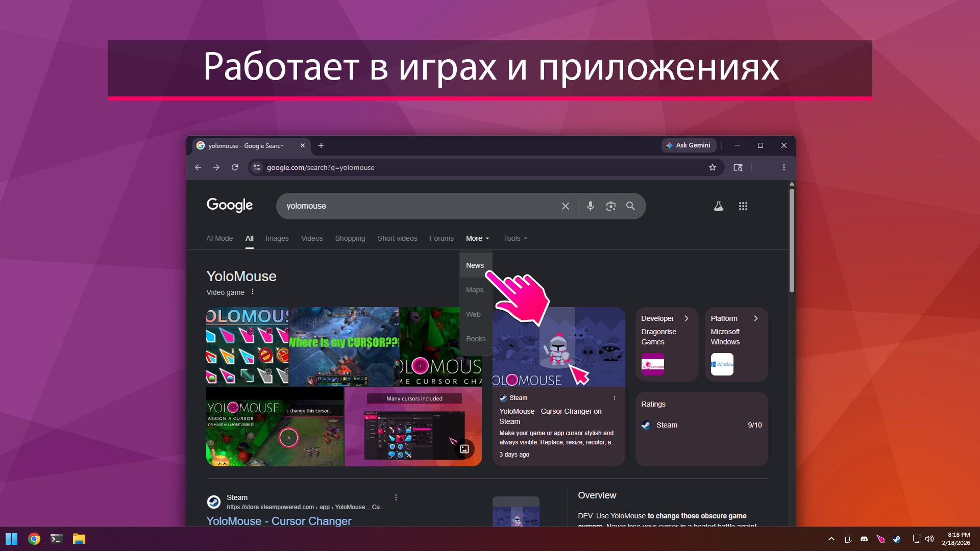Image resolution: width=980 pixels, height=551 pixels.
Task: Switch to the Forums tab
Action: pos(442,238)
